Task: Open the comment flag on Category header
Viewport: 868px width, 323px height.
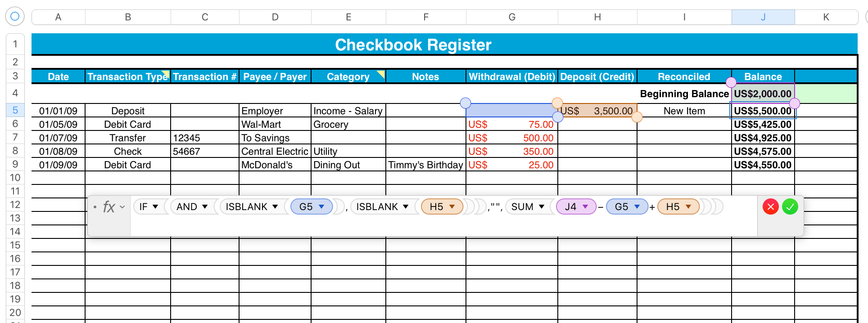Action: click(x=381, y=74)
